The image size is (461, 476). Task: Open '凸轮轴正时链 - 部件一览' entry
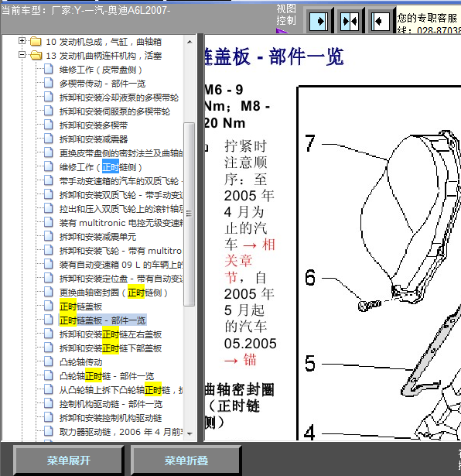tap(107, 376)
